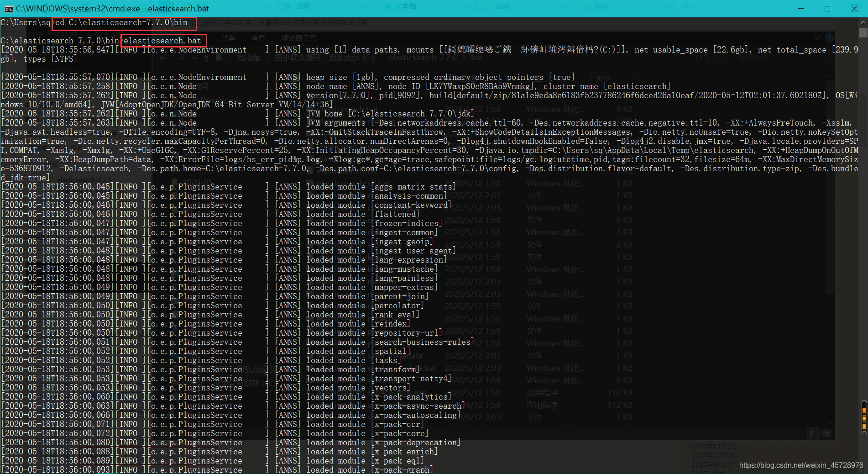Click the 'loaded module [x-pack-ccr]' line
Screen dimensions: 868x474
[365, 424]
